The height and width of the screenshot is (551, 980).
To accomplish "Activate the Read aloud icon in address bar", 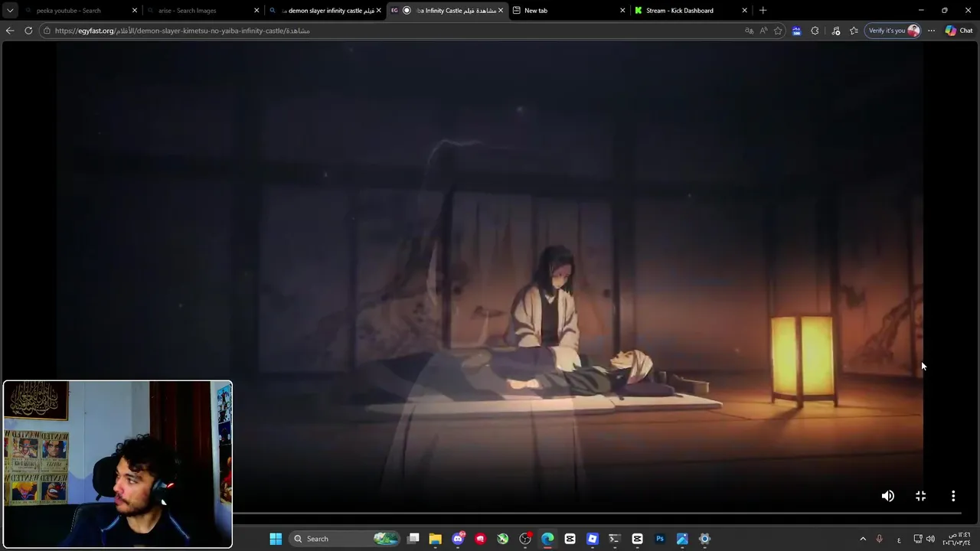I will (x=763, y=31).
